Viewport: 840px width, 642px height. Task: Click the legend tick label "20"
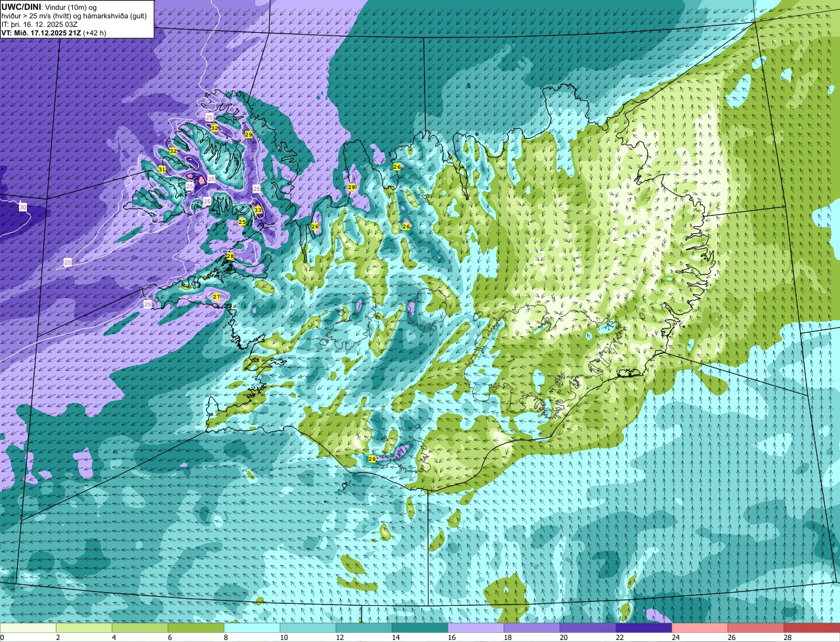click(x=563, y=637)
